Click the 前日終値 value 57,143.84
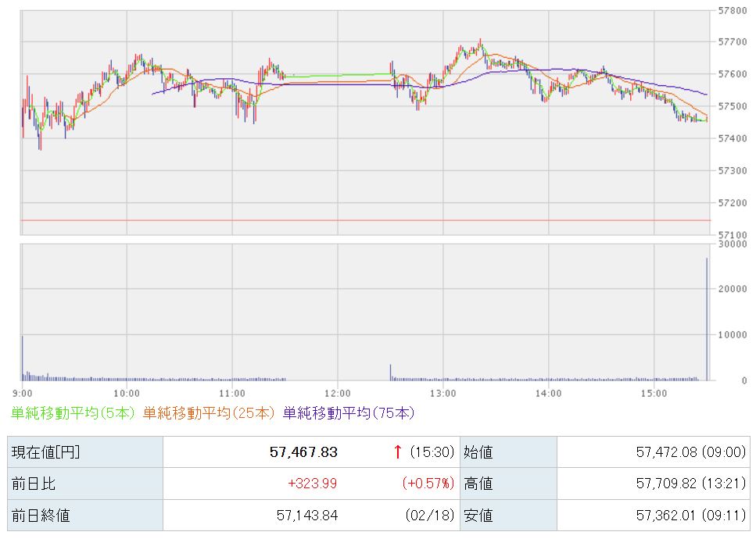 (307, 516)
